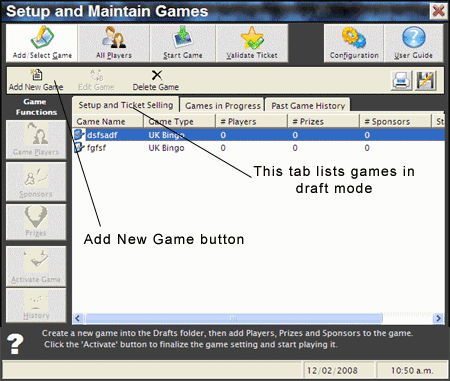Click Add New Game button
Image resolution: width=450 pixels, height=381 pixels.
tap(36, 80)
